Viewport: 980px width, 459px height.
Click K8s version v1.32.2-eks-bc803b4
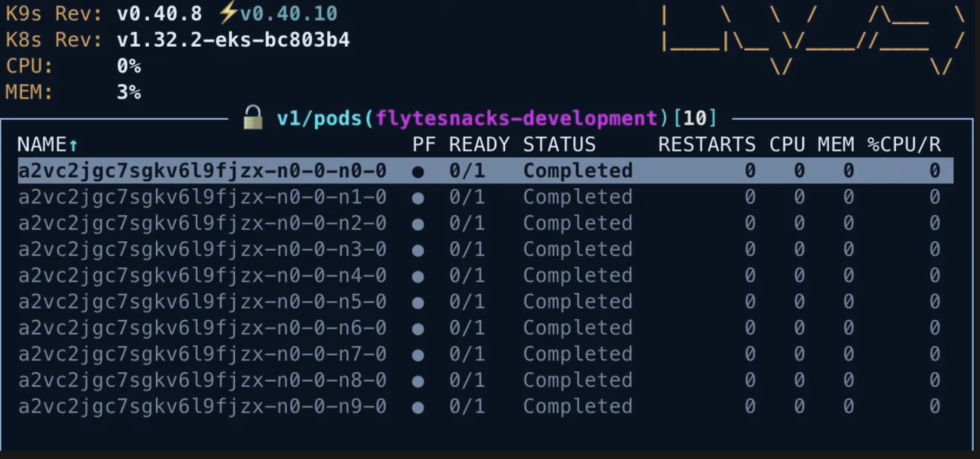(x=233, y=40)
